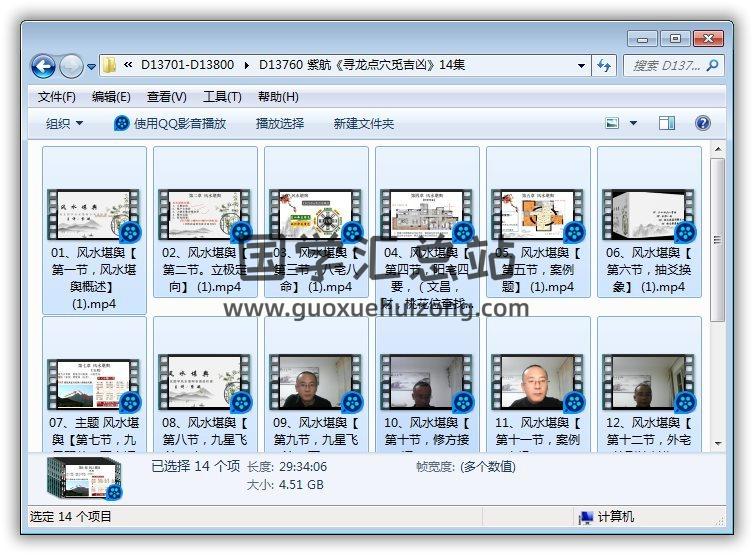Click the folder icon in address bar
This screenshot has height=555, width=754.
coord(110,66)
